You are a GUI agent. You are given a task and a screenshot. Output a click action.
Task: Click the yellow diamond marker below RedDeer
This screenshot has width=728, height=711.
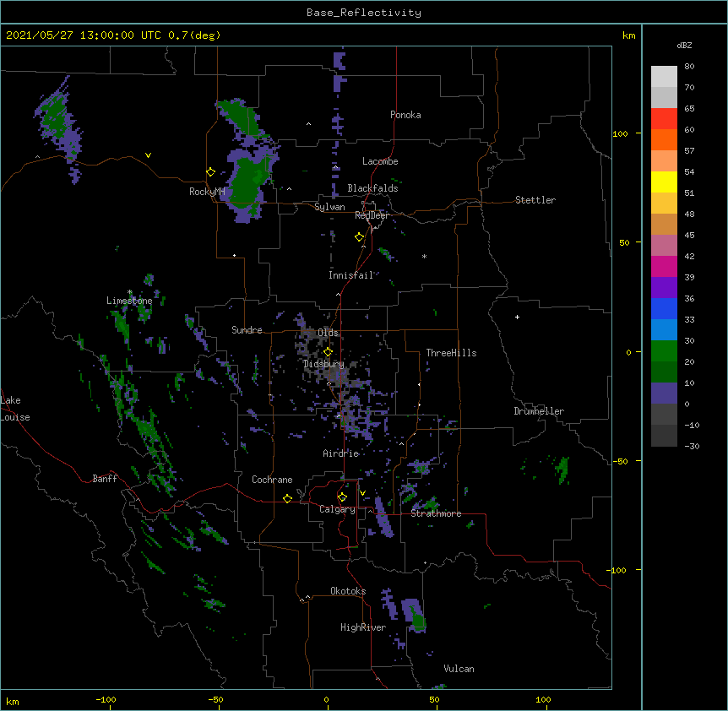(360, 237)
